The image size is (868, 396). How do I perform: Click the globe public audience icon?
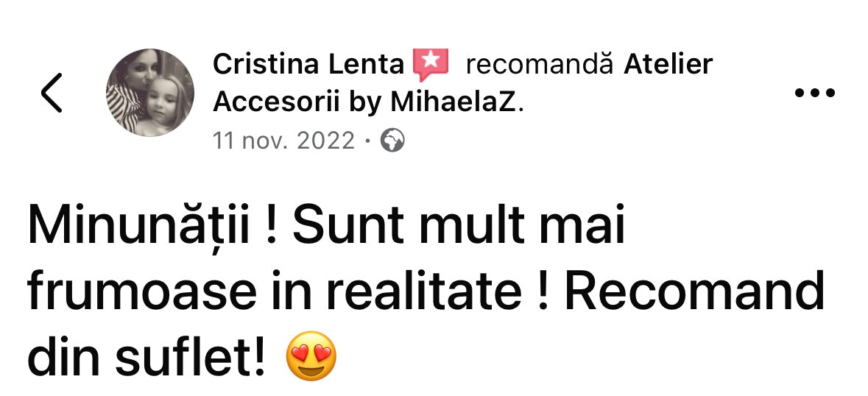(392, 141)
